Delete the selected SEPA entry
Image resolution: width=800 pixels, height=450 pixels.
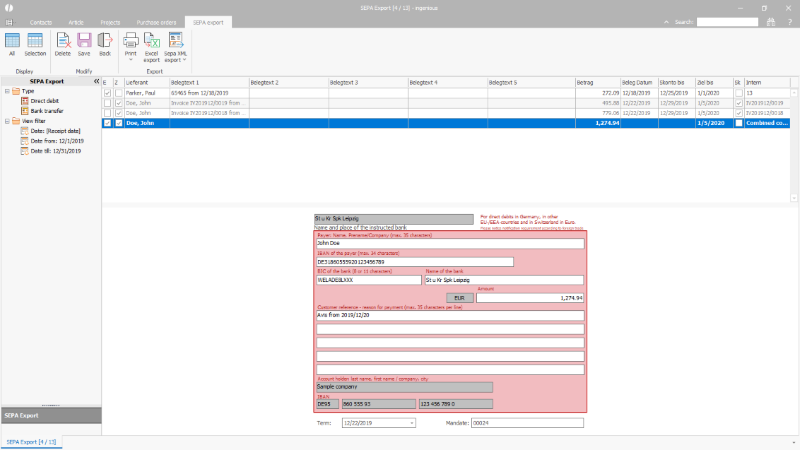point(63,44)
